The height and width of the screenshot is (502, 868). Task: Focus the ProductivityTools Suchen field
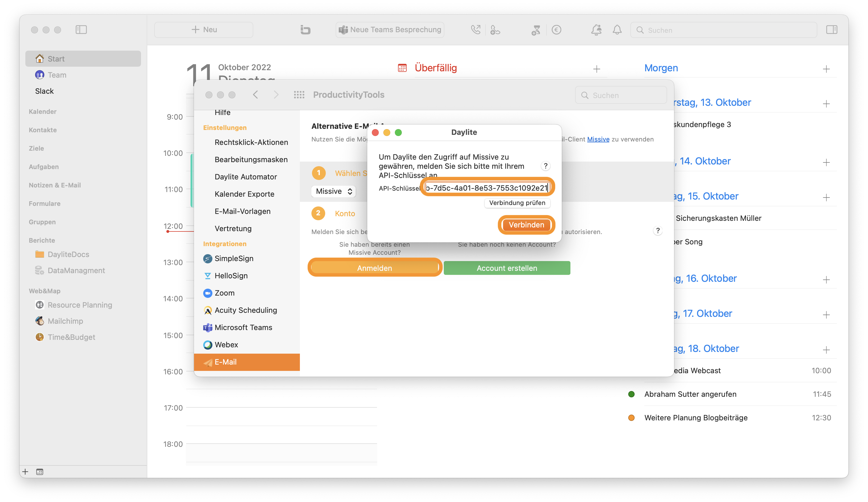coord(621,95)
